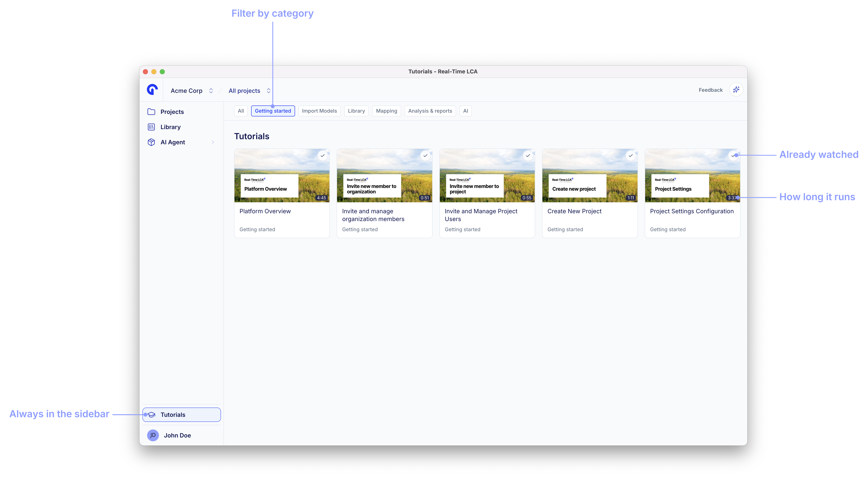Click Getting started label under Platform Overview
868x486 pixels.
point(257,229)
